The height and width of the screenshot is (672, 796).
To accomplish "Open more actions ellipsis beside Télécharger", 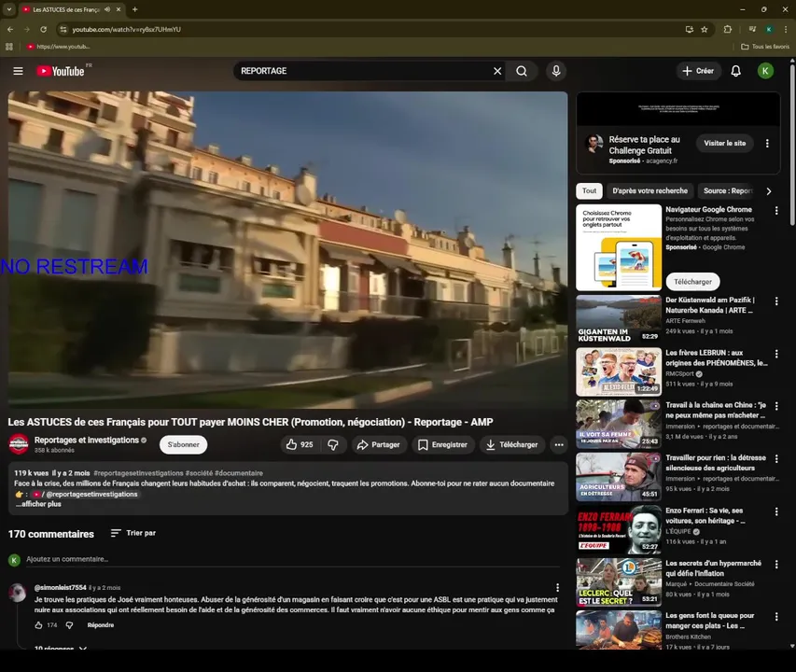I will [559, 444].
